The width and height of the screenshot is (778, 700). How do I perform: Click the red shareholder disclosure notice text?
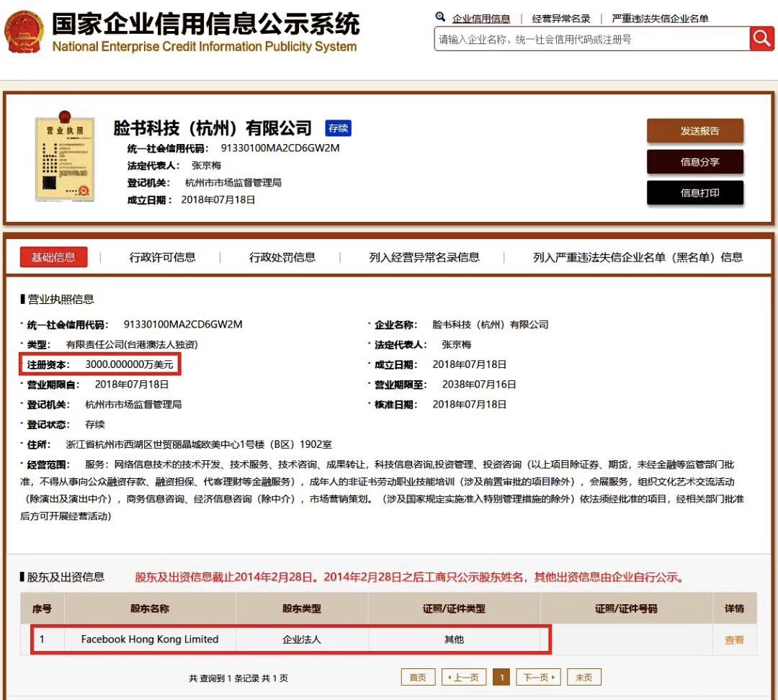tap(409, 578)
